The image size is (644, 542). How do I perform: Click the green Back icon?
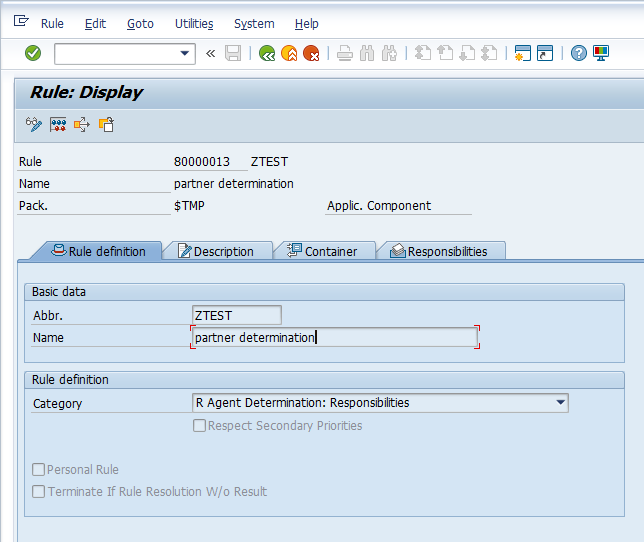[x=267, y=53]
